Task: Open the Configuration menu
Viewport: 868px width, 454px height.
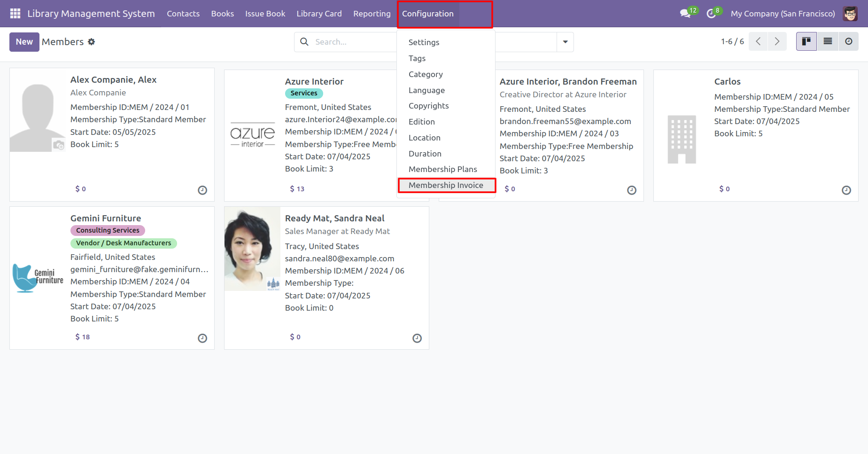Action: pos(427,14)
